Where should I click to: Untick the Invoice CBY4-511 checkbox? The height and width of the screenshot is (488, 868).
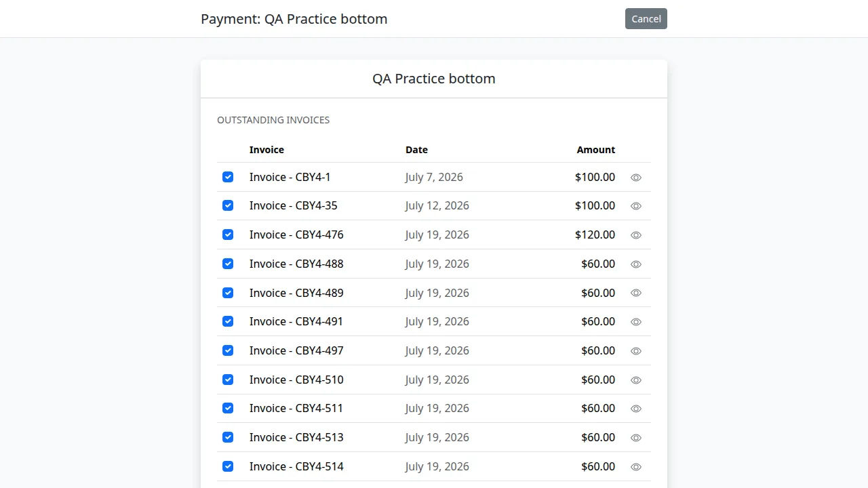[228, 408]
